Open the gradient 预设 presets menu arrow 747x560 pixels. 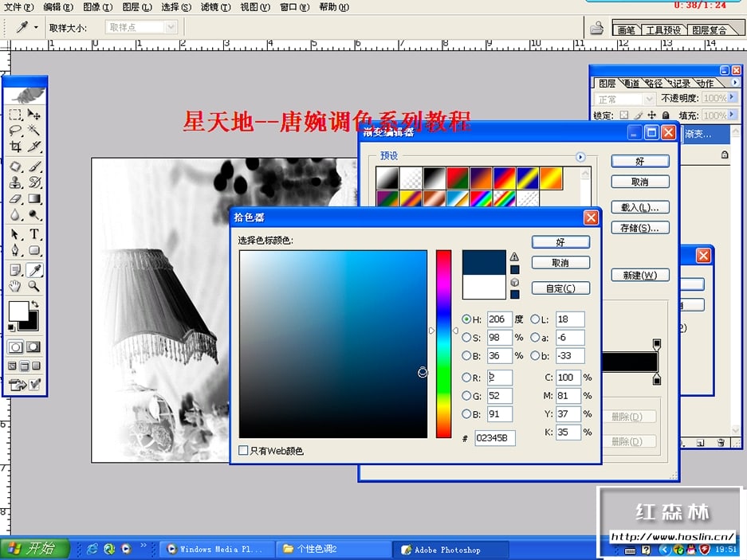(x=580, y=157)
